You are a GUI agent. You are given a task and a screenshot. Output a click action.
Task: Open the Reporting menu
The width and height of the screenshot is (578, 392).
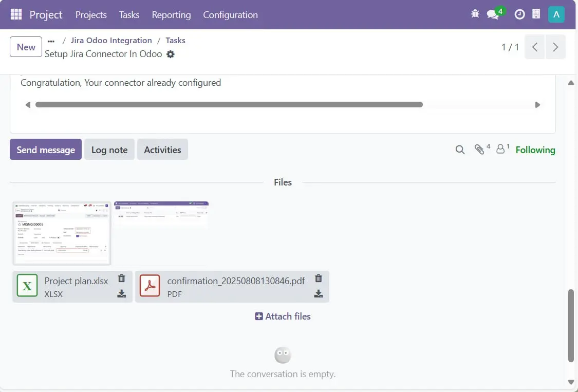coord(171,15)
